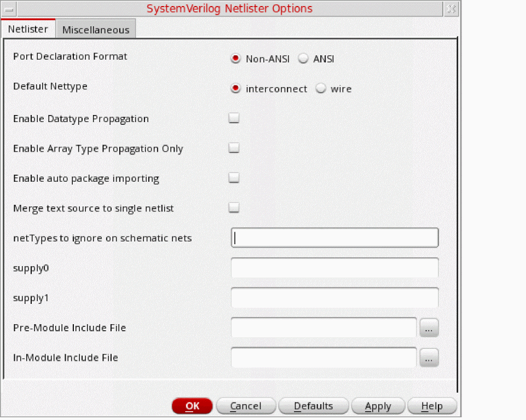Viewport: 526px width, 420px height.
Task: Click the Apply button
Action: 378,406
